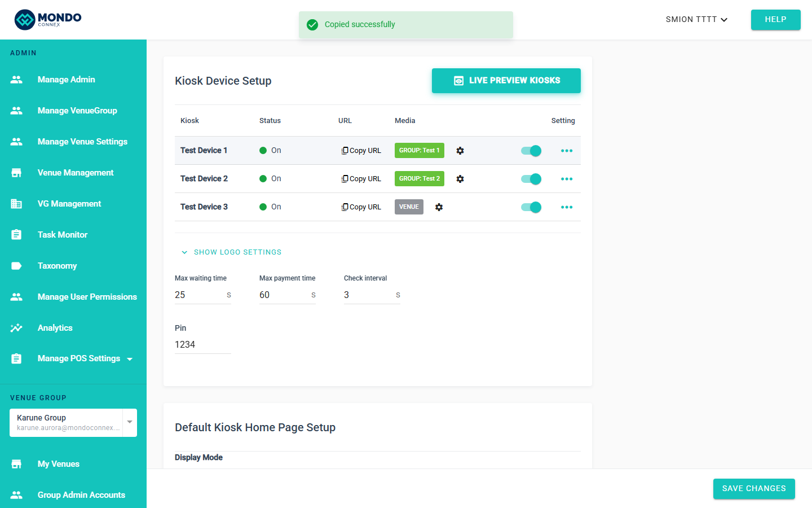The height and width of the screenshot is (508, 812).
Task: Open three-dot menu for Test Device 1
Action: click(567, 151)
